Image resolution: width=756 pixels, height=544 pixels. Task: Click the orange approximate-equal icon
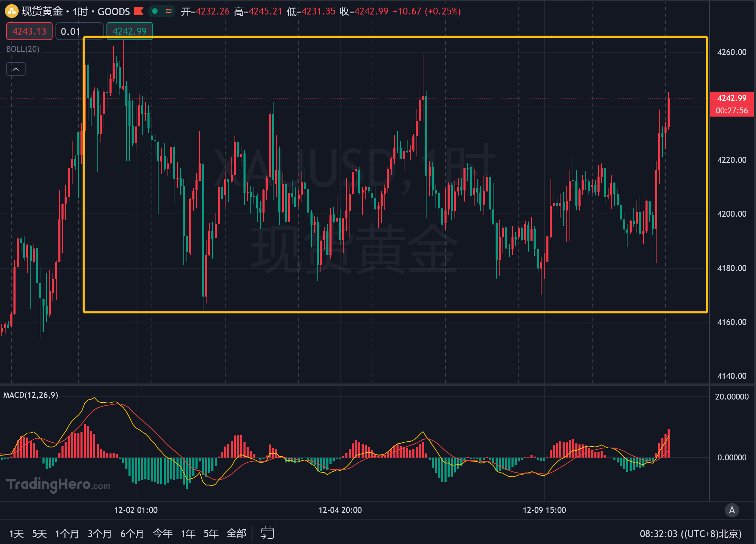coord(169,11)
